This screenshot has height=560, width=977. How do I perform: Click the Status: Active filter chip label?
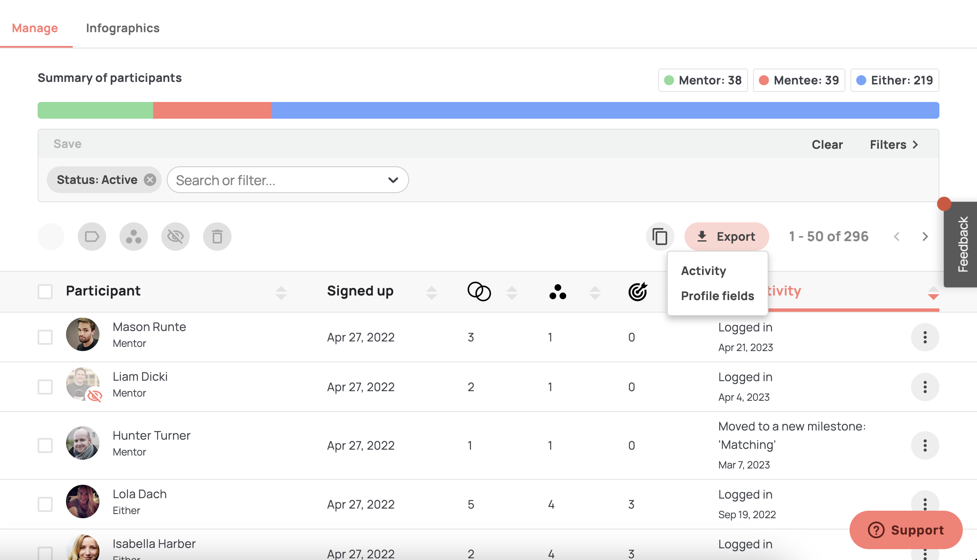point(97,180)
